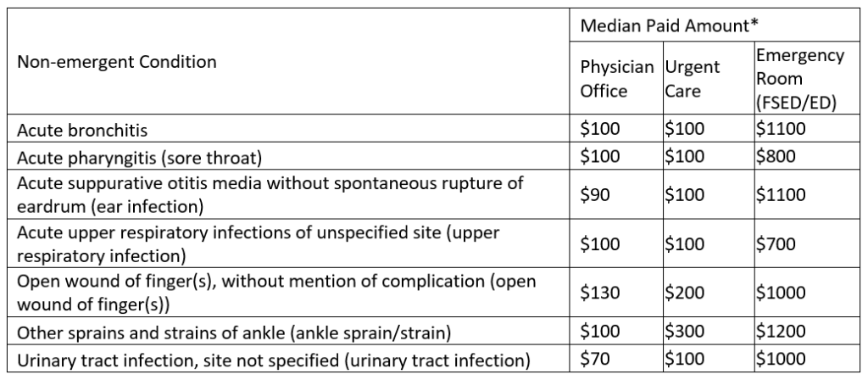Image resolution: width=868 pixels, height=380 pixels.
Task: Click the $130 physician office value
Action: pos(599,293)
